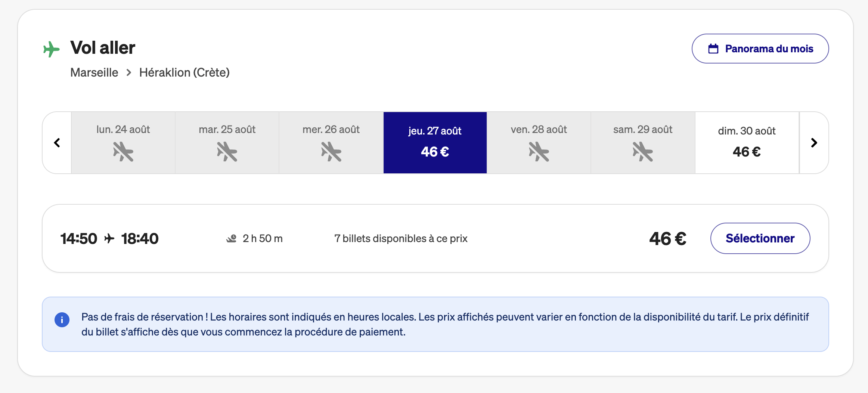Screen dimensions: 868x393
Task: Click the no-flight icon under ven. 28 août
Action: click(x=539, y=152)
